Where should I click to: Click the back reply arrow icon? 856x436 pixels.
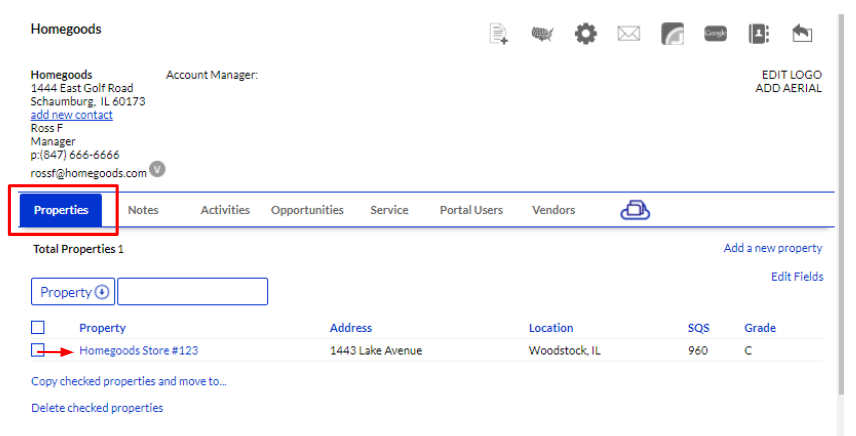pyautogui.click(x=802, y=34)
